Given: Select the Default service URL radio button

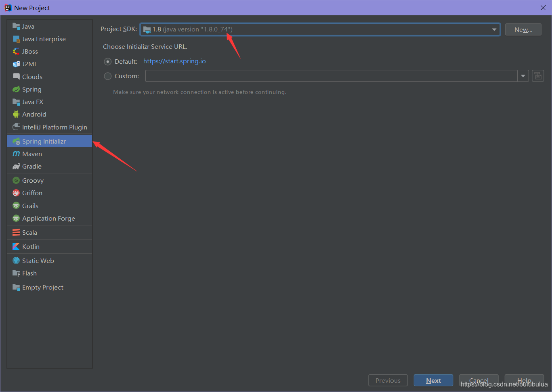Looking at the screenshot, I should [x=108, y=62].
